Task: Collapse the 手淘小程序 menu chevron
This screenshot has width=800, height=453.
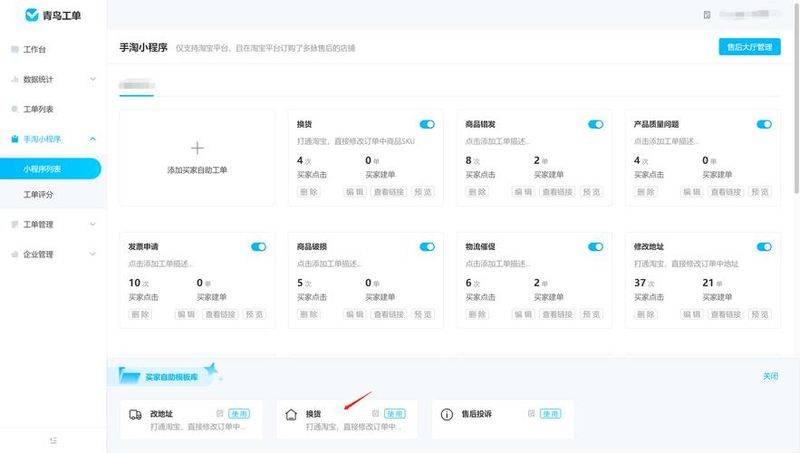Action: click(93, 139)
